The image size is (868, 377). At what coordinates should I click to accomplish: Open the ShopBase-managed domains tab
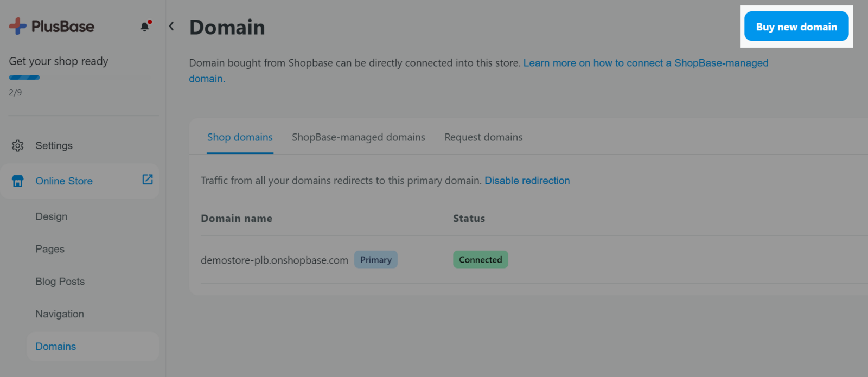point(358,138)
